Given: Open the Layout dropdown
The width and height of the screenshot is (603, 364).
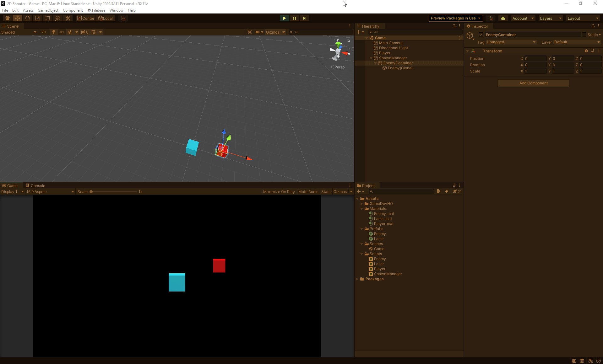Looking at the screenshot, I should 583,18.
